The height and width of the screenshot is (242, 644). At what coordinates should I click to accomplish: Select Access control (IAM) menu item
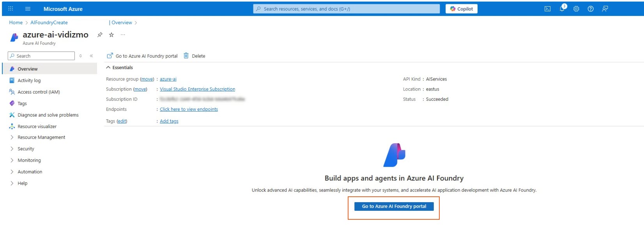[x=39, y=92]
